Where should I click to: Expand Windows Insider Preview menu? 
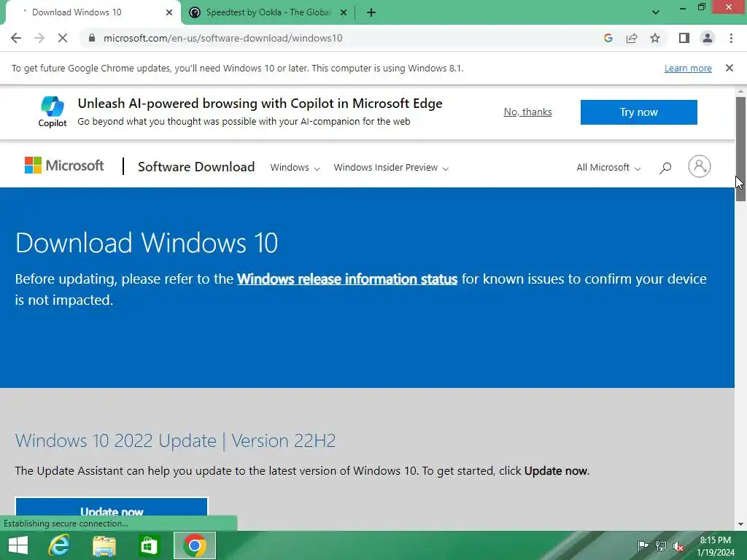[x=391, y=168]
